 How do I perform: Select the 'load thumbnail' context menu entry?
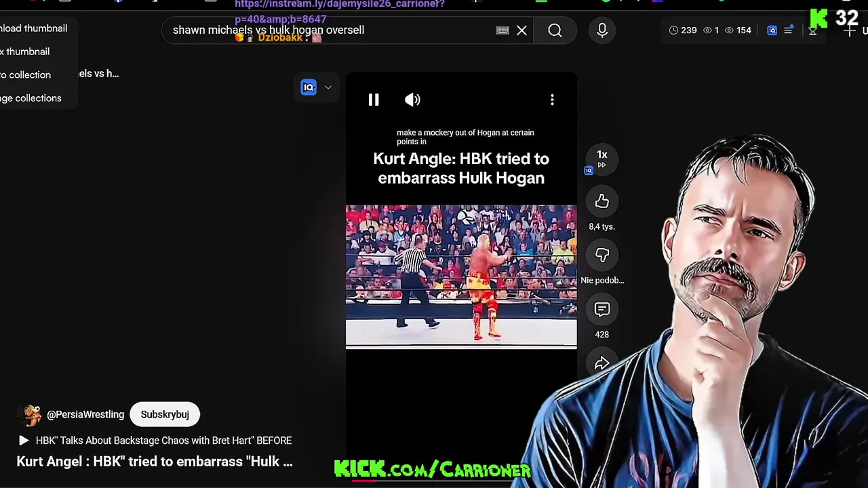[34, 28]
